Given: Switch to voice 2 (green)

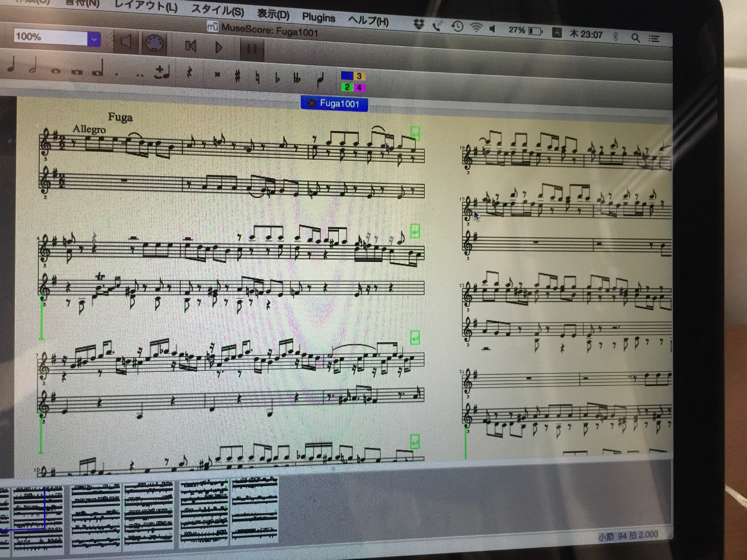Looking at the screenshot, I should pyautogui.click(x=347, y=87).
